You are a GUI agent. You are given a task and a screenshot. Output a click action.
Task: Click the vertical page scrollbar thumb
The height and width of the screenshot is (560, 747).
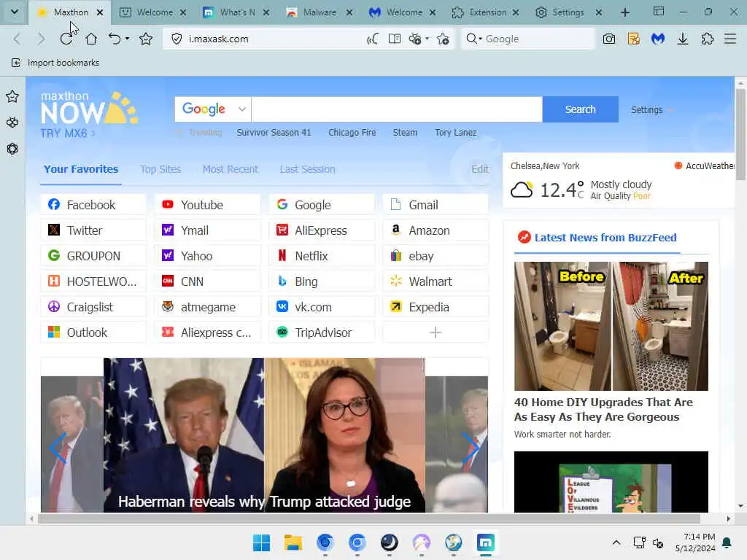click(x=740, y=134)
